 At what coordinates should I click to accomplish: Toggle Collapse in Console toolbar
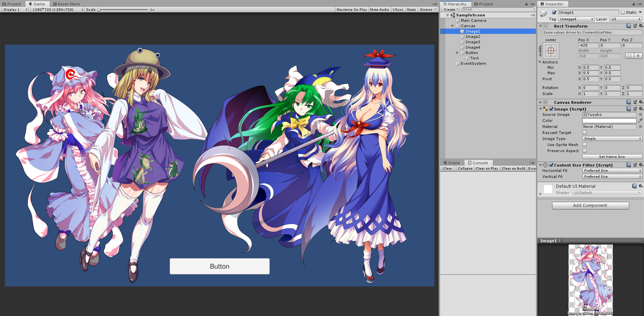(465, 169)
